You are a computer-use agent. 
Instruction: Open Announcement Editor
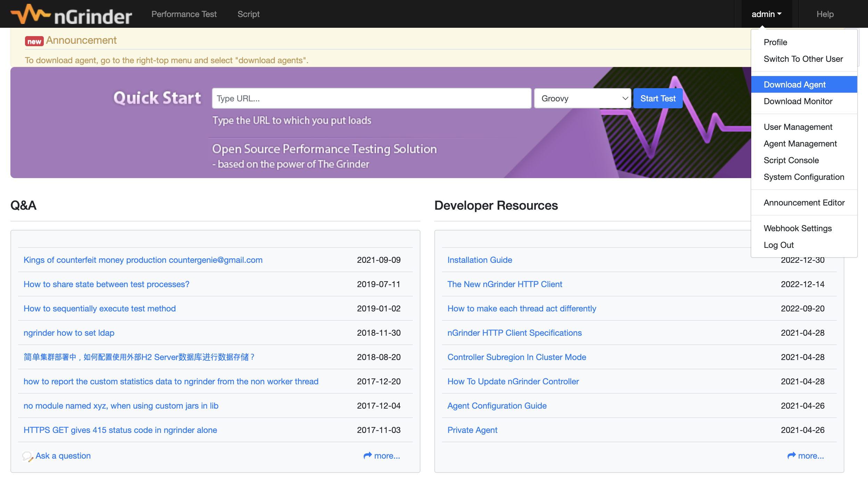(x=804, y=203)
